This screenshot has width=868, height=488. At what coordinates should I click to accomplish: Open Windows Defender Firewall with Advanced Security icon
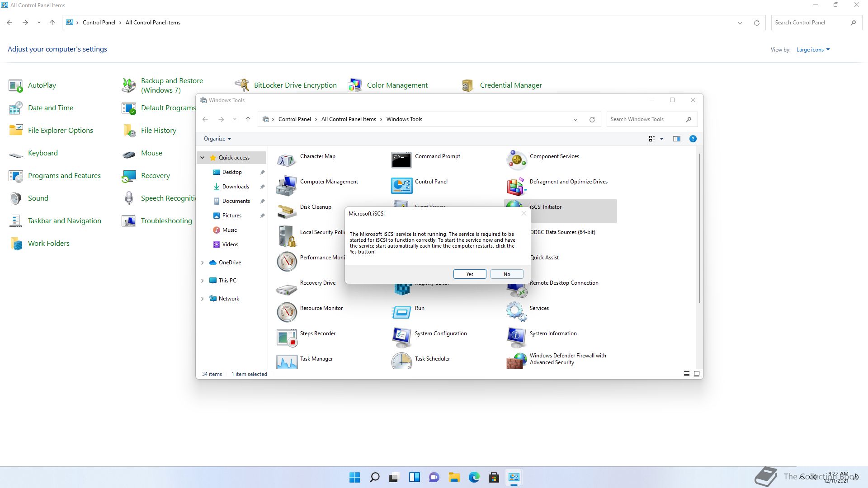[516, 361]
